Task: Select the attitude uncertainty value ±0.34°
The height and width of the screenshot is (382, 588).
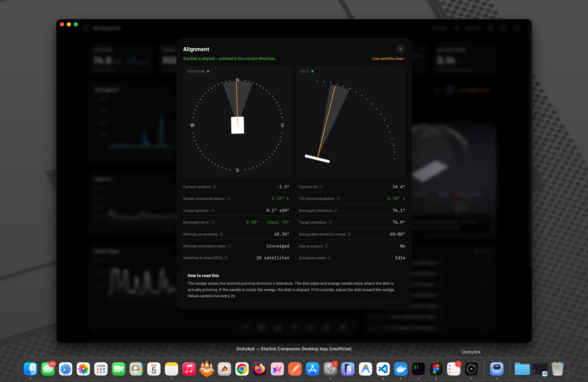Action: 282,234
